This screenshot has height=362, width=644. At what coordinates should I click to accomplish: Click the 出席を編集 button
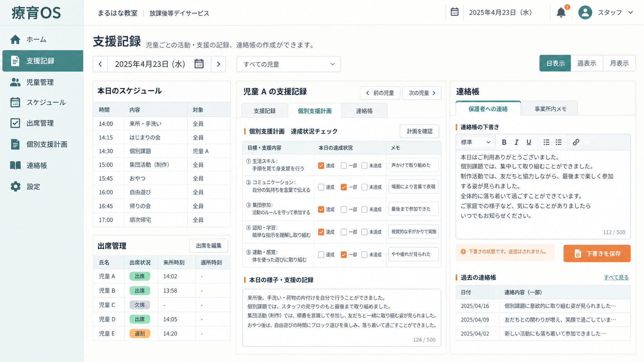click(208, 245)
